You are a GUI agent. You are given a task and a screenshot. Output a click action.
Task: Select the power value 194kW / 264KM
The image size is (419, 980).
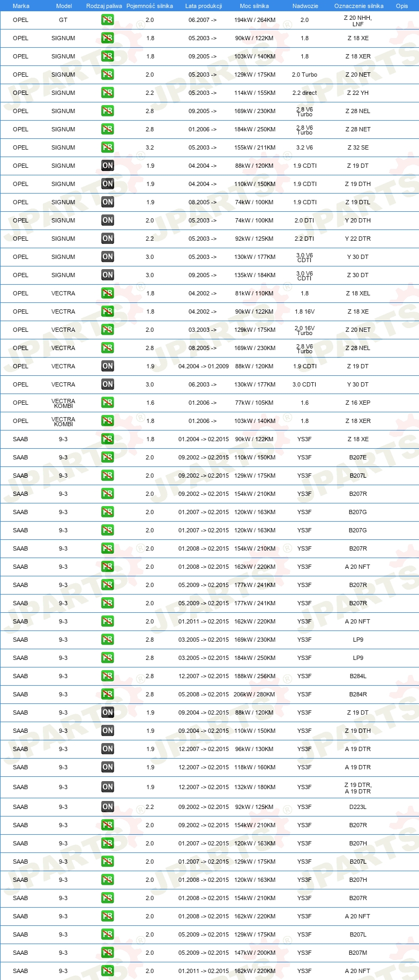[x=255, y=20]
